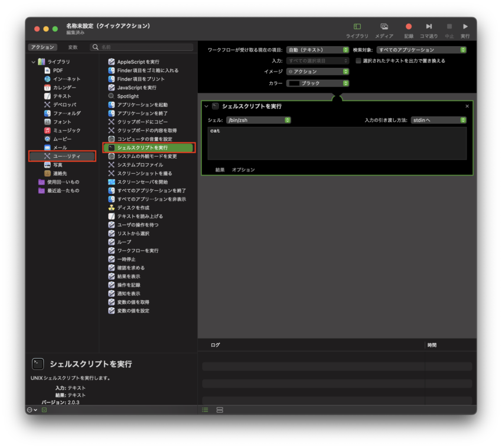Screen dimensions: 502x448
Task: Select the PDF library category
Action: coord(58,70)
